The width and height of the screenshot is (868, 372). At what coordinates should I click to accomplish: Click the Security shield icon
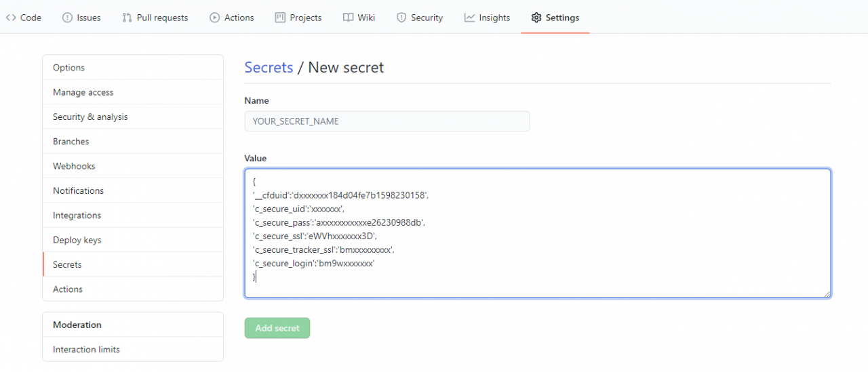pyautogui.click(x=401, y=18)
